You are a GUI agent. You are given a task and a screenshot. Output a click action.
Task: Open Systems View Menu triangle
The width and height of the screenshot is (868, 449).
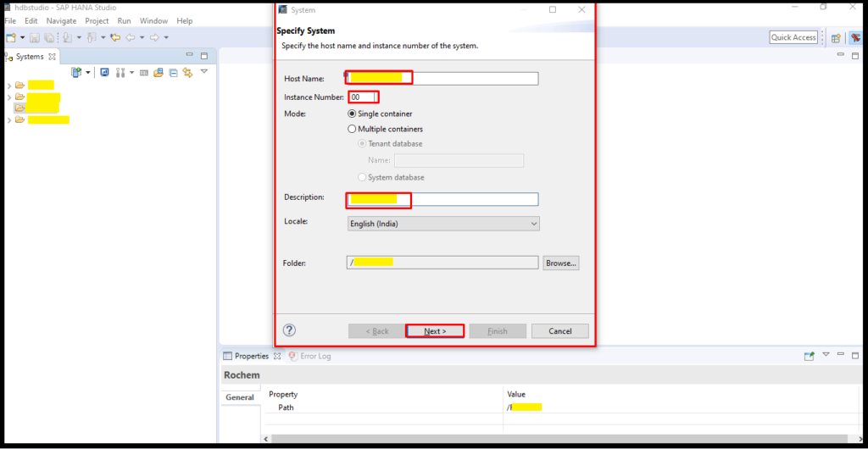click(203, 71)
